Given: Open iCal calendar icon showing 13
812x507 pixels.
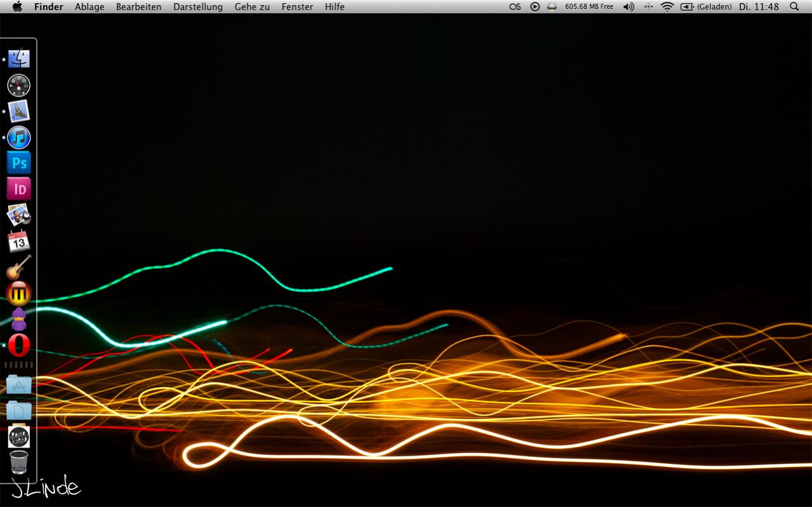Looking at the screenshot, I should tap(19, 241).
